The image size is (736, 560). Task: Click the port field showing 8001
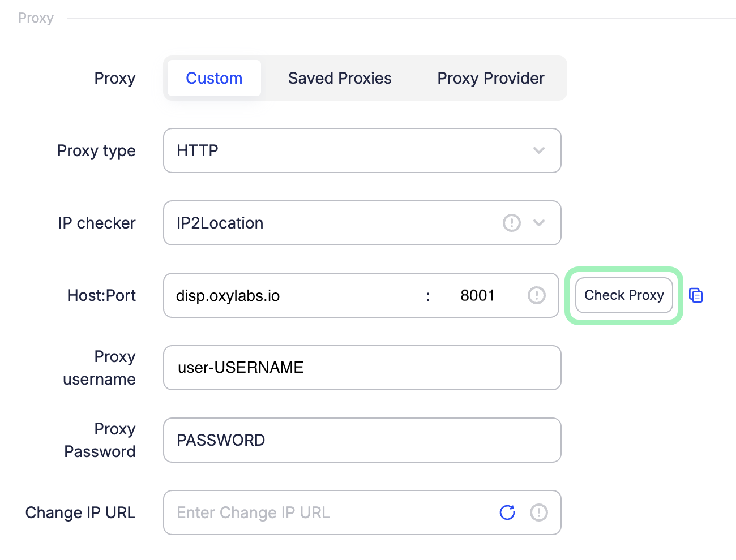tap(477, 295)
